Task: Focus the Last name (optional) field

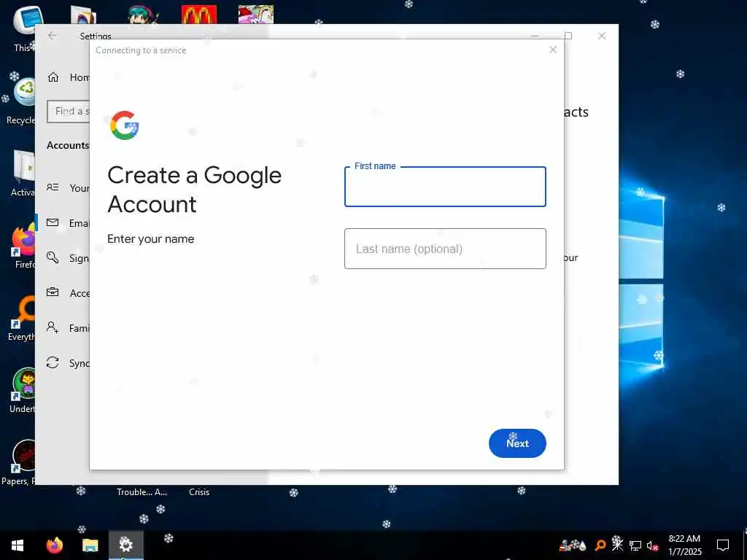Action: (445, 249)
